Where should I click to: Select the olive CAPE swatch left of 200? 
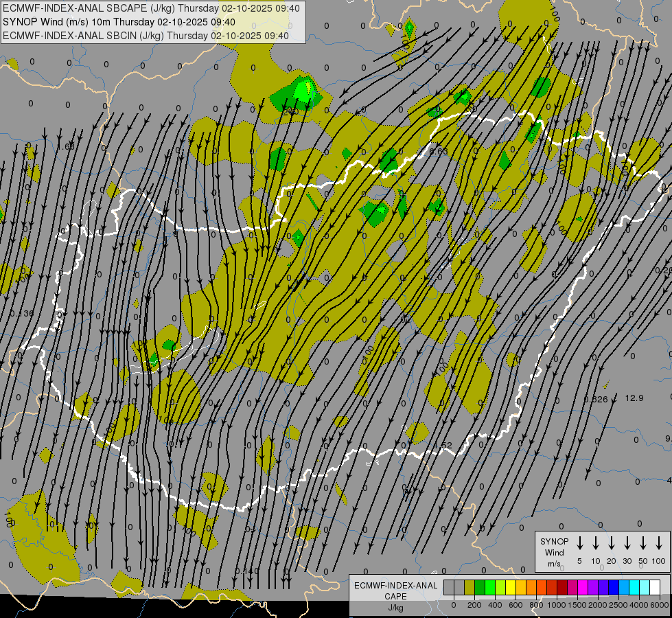(x=470, y=588)
